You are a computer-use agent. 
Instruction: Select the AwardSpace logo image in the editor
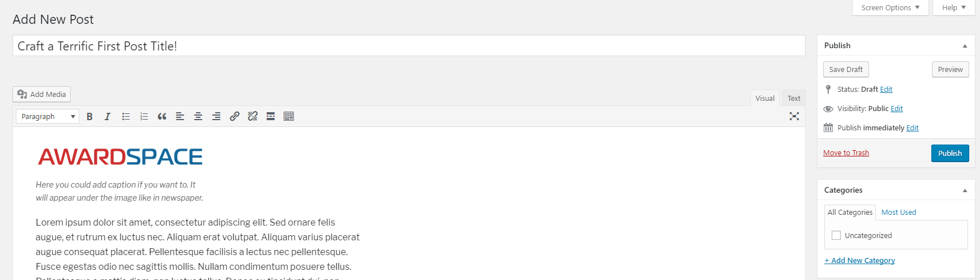point(120,156)
